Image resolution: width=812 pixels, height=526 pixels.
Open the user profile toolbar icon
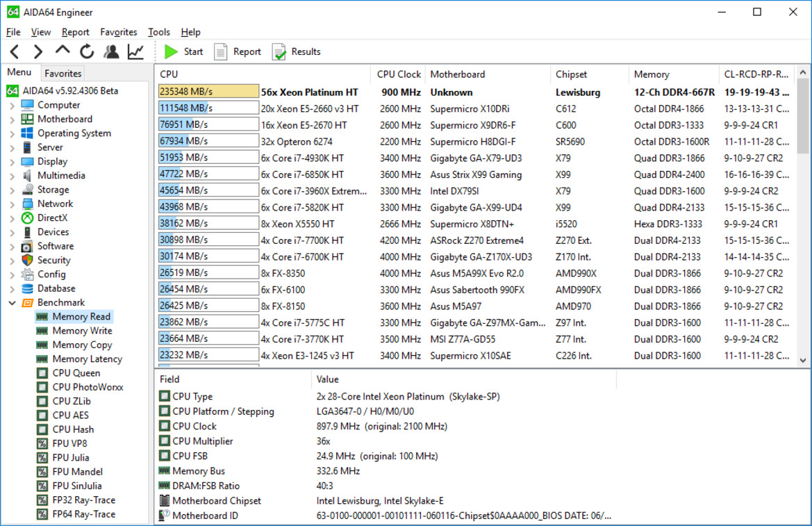[111, 51]
